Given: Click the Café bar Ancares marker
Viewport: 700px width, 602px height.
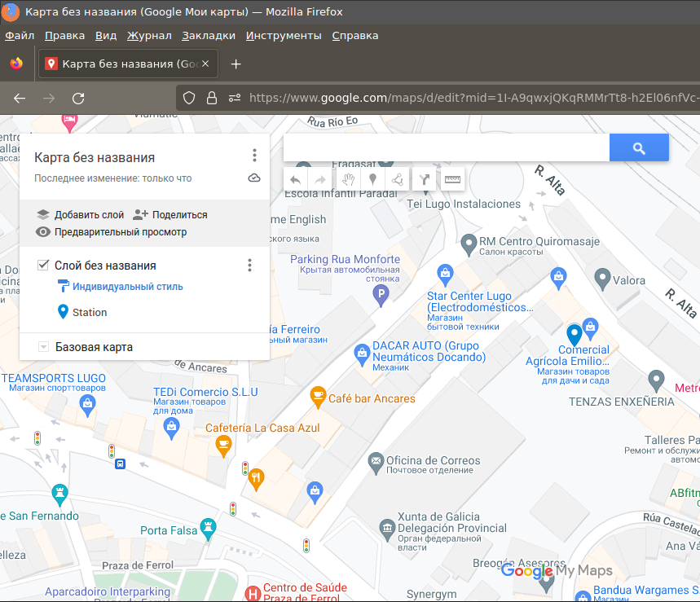Looking at the screenshot, I should pos(318,397).
